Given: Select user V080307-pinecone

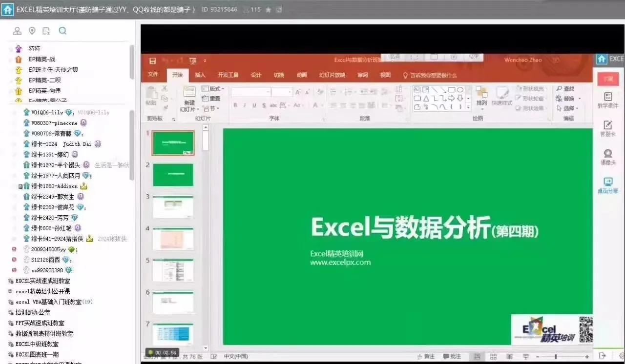Looking at the screenshot, I should point(54,123).
